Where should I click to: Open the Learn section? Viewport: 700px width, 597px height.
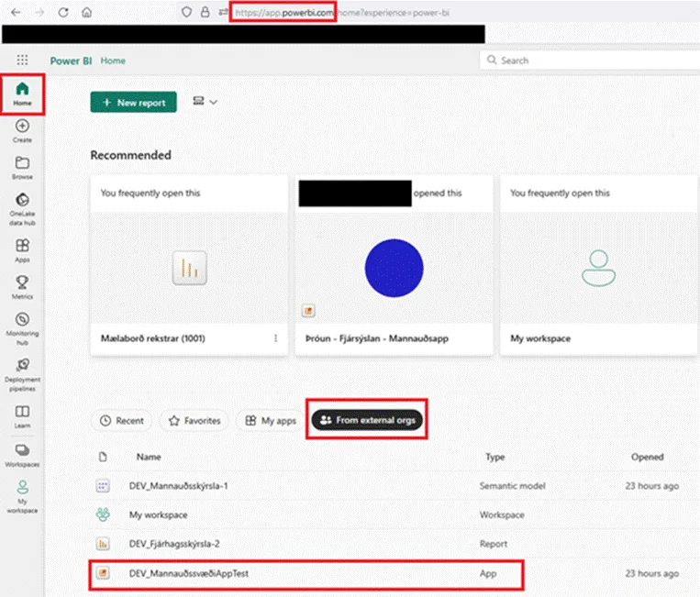click(x=22, y=416)
